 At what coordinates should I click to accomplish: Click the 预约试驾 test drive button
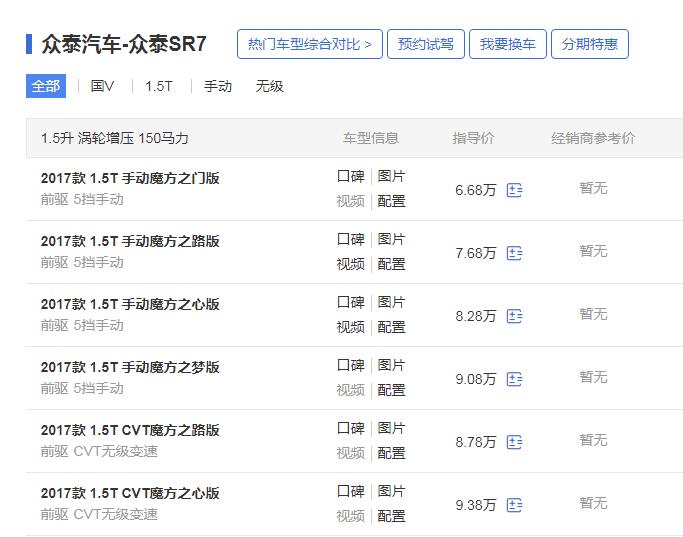[x=426, y=44]
